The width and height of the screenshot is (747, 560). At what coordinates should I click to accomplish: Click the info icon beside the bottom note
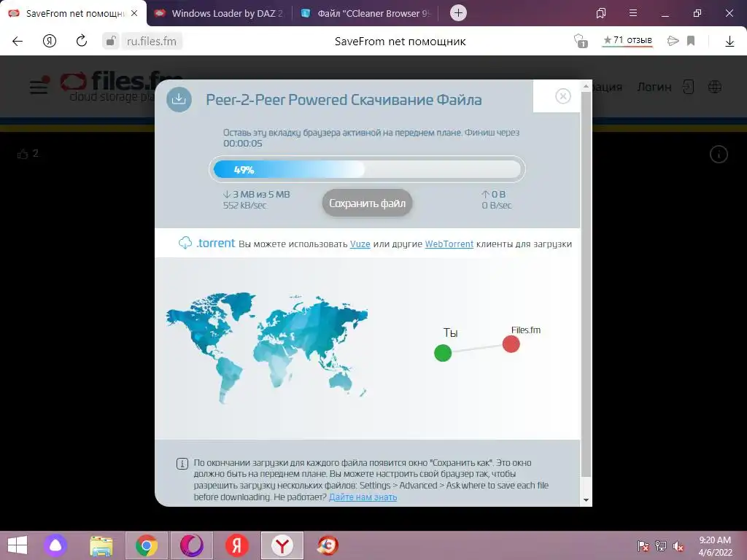(x=182, y=463)
